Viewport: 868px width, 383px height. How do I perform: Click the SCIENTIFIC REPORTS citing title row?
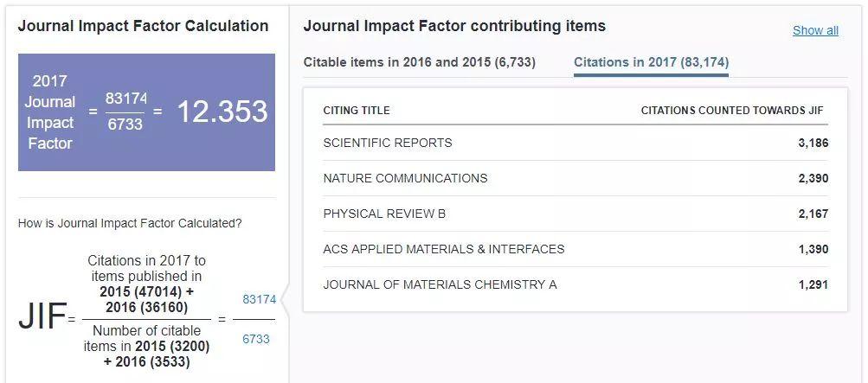point(388,143)
